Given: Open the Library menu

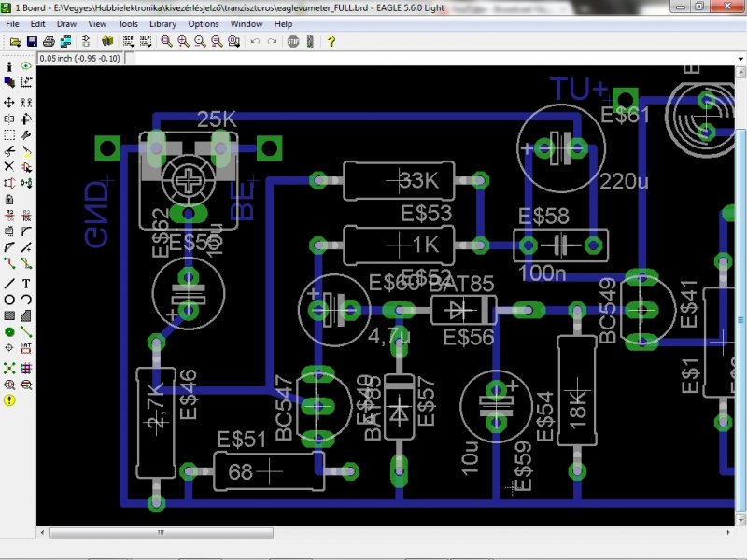Looking at the screenshot, I should [x=162, y=24].
